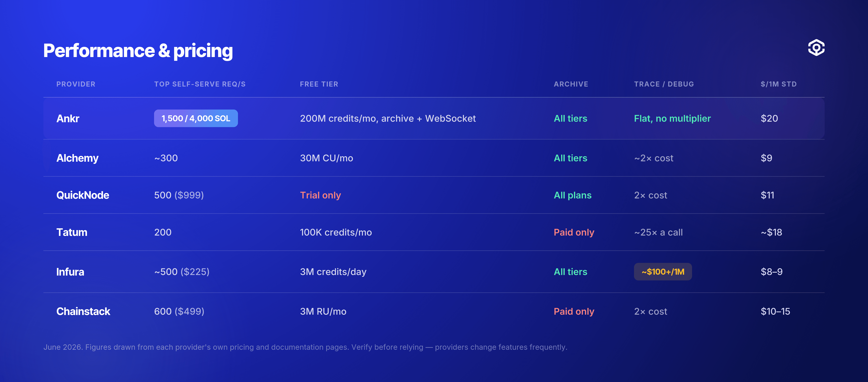Click the '500 ($999)' value
The image size is (868, 382).
pyautogui.click(x=179, y=195)
